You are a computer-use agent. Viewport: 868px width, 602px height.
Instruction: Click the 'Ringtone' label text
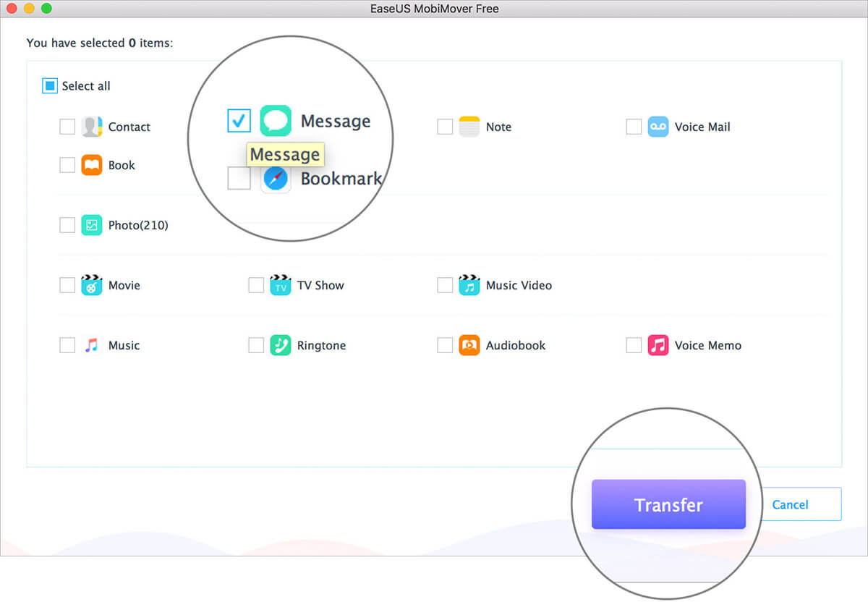pos(321,345)
